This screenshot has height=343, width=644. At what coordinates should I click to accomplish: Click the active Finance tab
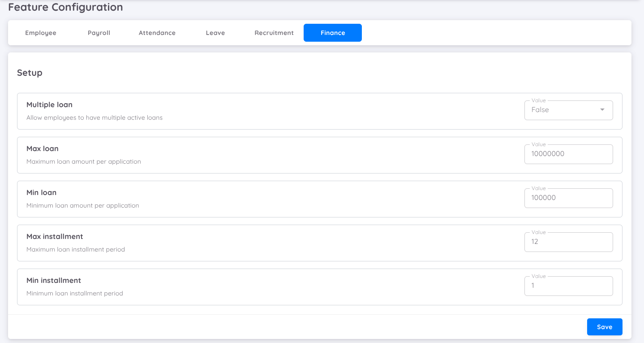[x=333, y=33]
